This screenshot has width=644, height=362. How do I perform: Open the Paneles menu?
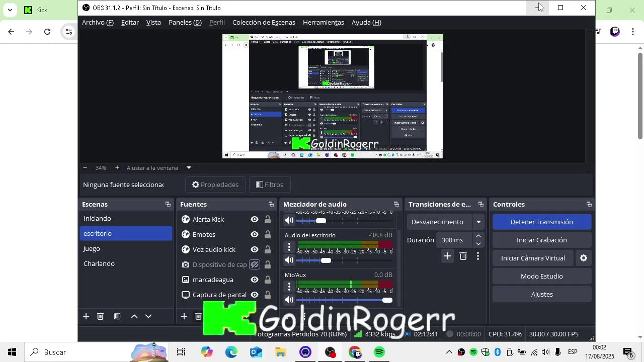(185, 22)
